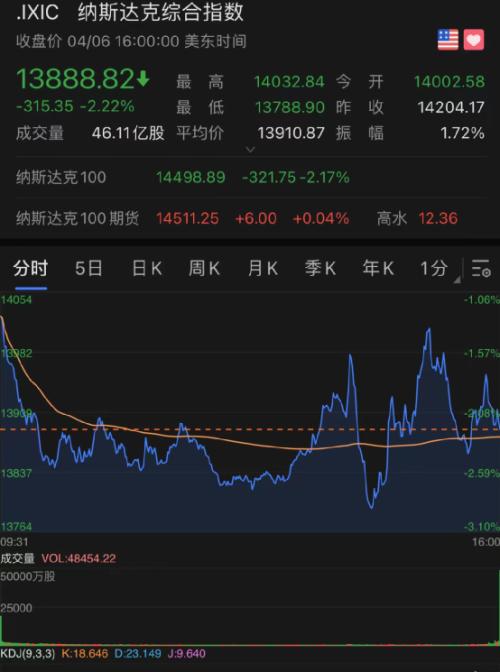The height and width of the screenshot is (672, 500).
Task: Expand quote details with the down chevron
Action: (x=250, y=150)
